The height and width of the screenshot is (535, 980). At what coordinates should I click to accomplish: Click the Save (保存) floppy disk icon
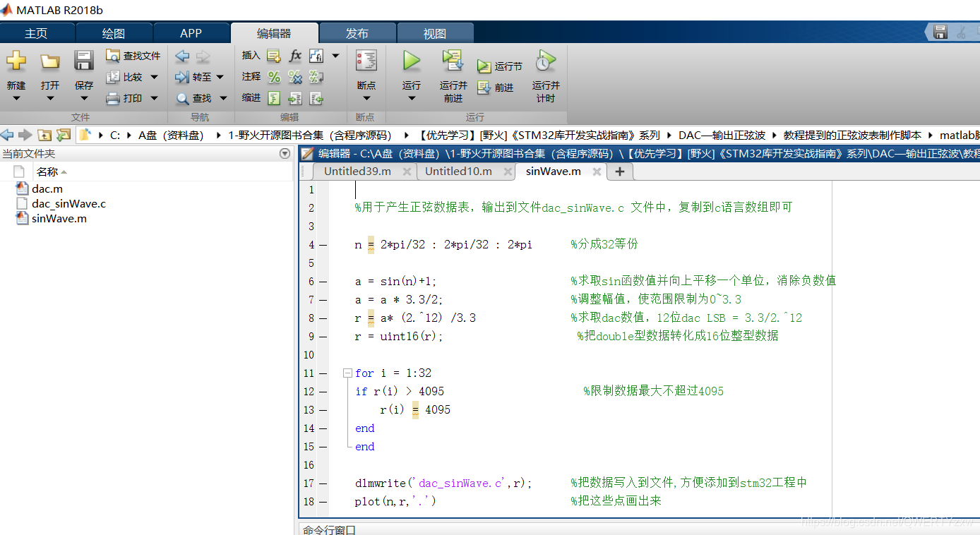point(83,61)
